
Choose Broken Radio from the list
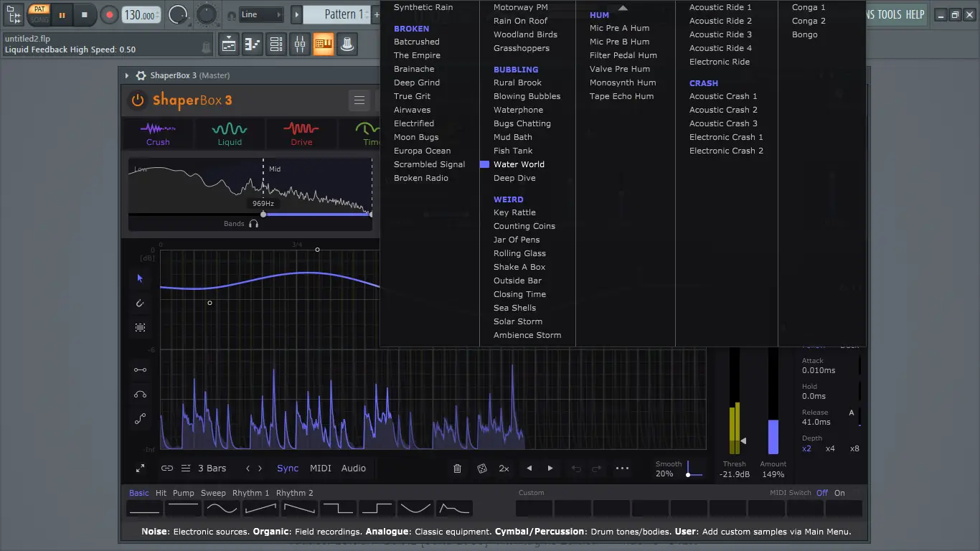(x=421, y=178)
